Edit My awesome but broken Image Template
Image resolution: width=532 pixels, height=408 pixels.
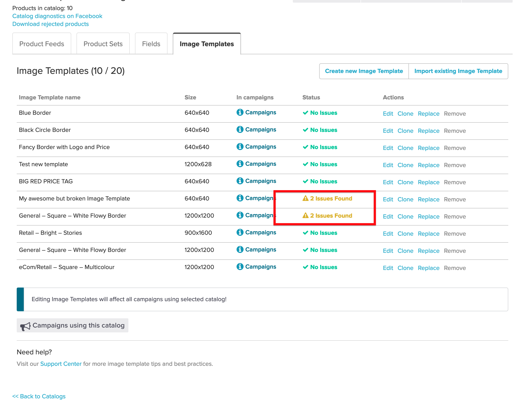pyautogui.click(x=388, y=199)
